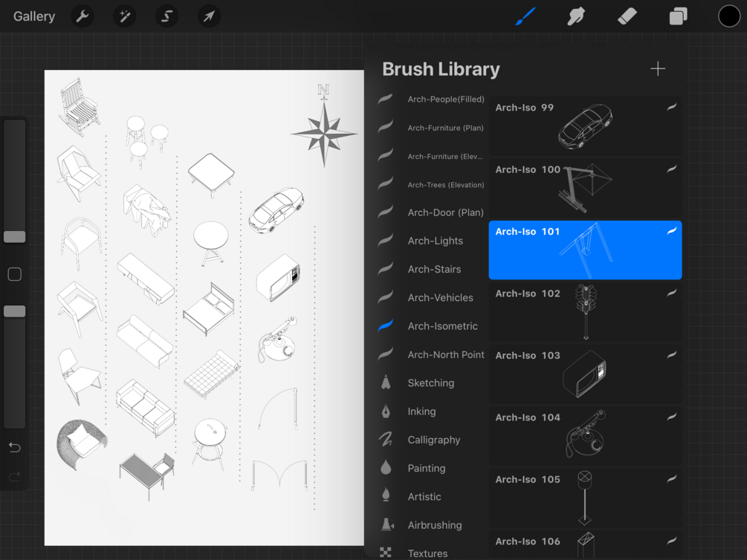Screen dimensions: 747x560
Task: Open the Actions wrench menu
Action: 83,16
